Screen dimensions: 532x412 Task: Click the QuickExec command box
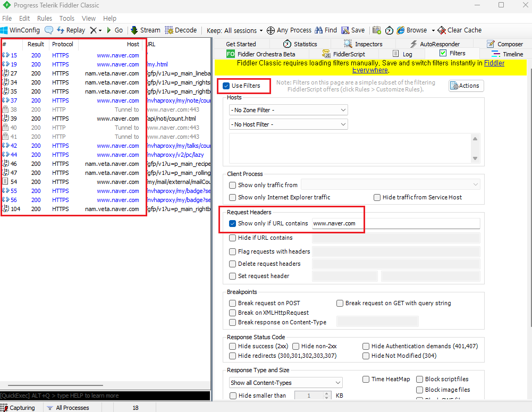coord(105,396)
